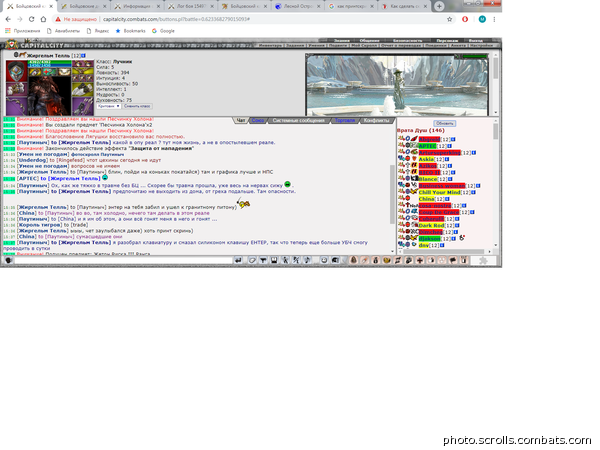The height and width of the screenshot is (450, 600).
Task: Click the info icon next to Askia
Action: click(x=447, y=159)
